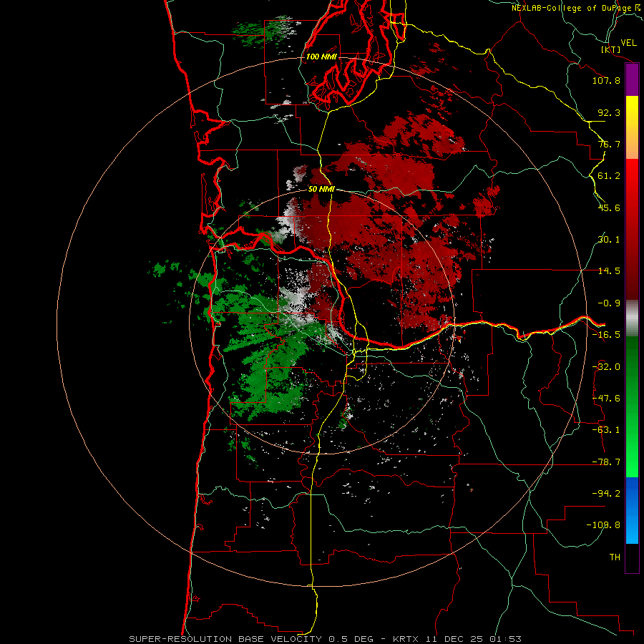Click the -16.5 scale value
Image resolution: width=644 pixels, height=644 pixels.
coord(606,335)
